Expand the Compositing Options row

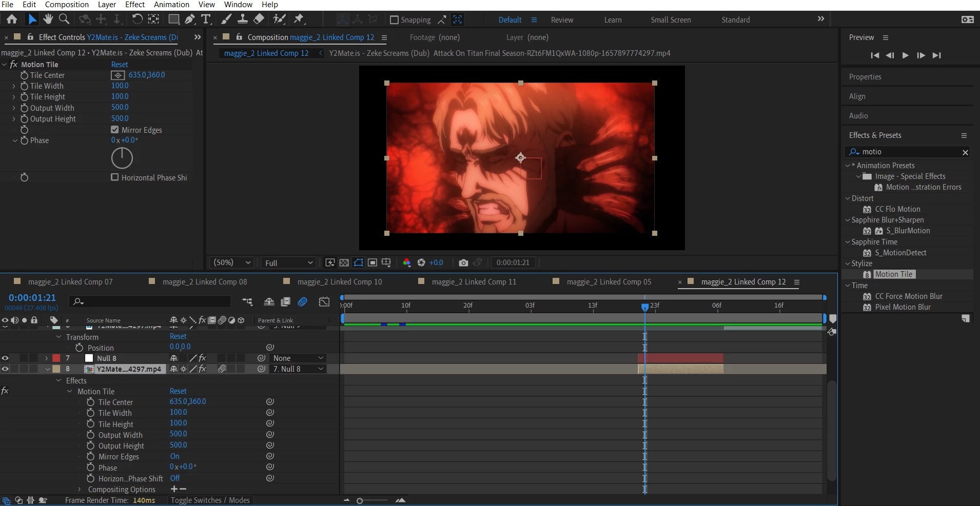tap(79, 490)
